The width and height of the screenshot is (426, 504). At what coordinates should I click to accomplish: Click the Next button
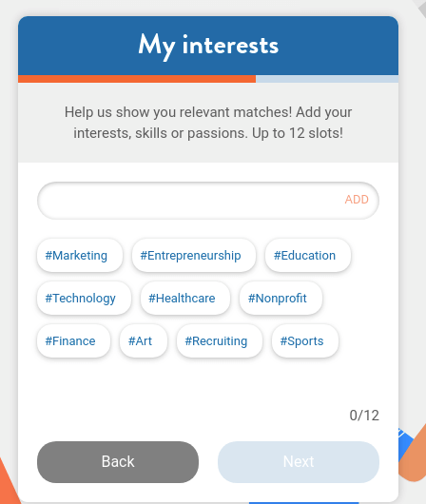pyautogui.click(x=299, y=462)
